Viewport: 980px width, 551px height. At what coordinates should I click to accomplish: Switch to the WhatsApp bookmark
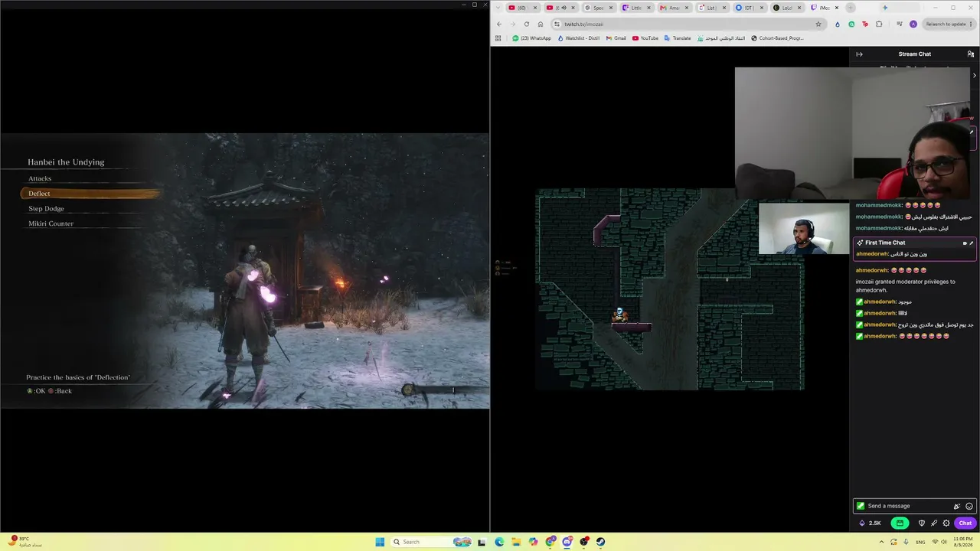click(x=531, y=38)
